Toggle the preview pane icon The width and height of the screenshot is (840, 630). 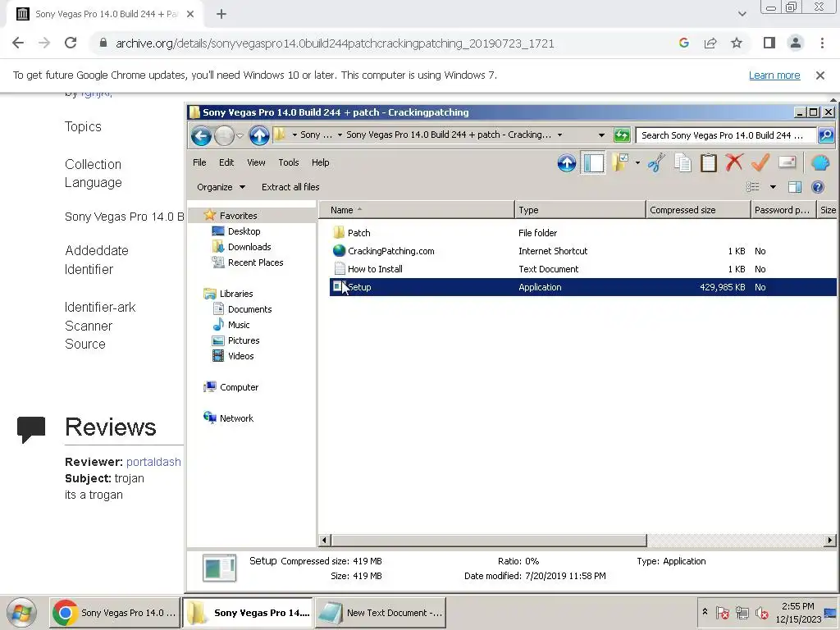[795, 187]
